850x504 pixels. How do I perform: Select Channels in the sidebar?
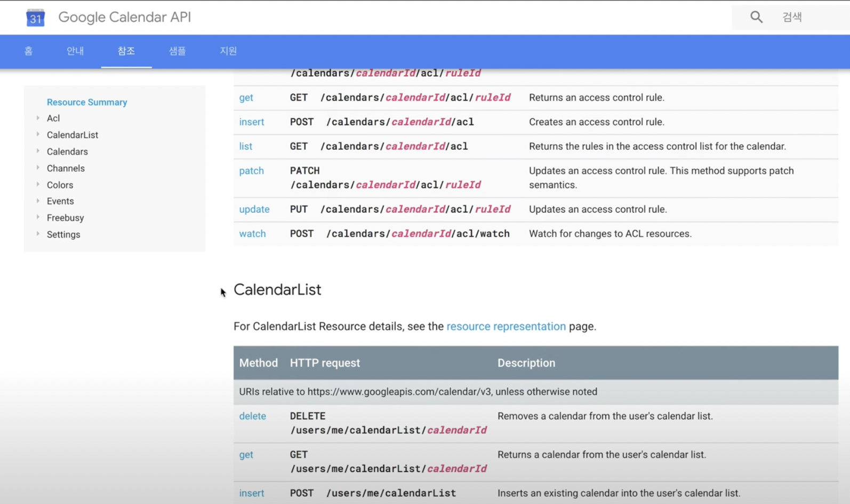click(66, 168)
